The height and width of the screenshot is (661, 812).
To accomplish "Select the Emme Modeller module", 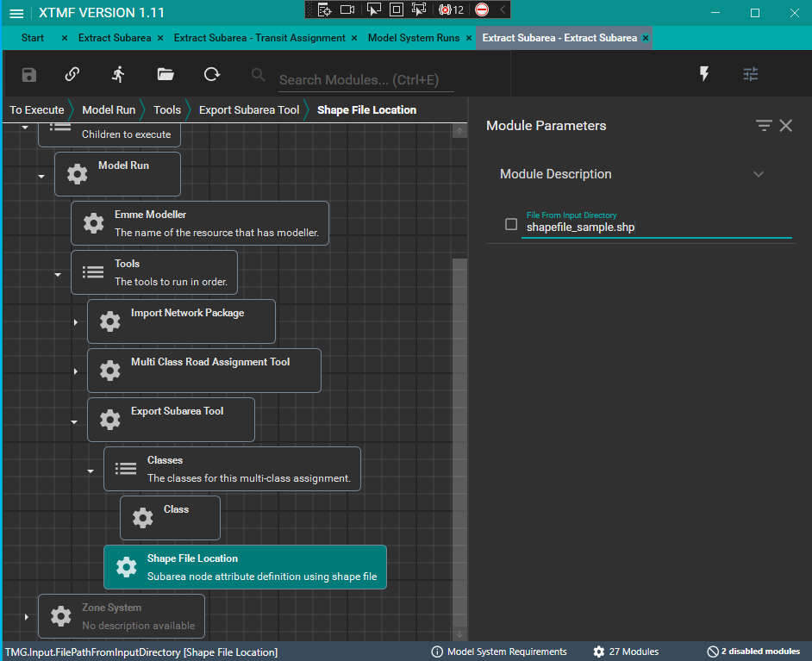I will point(200,223).
